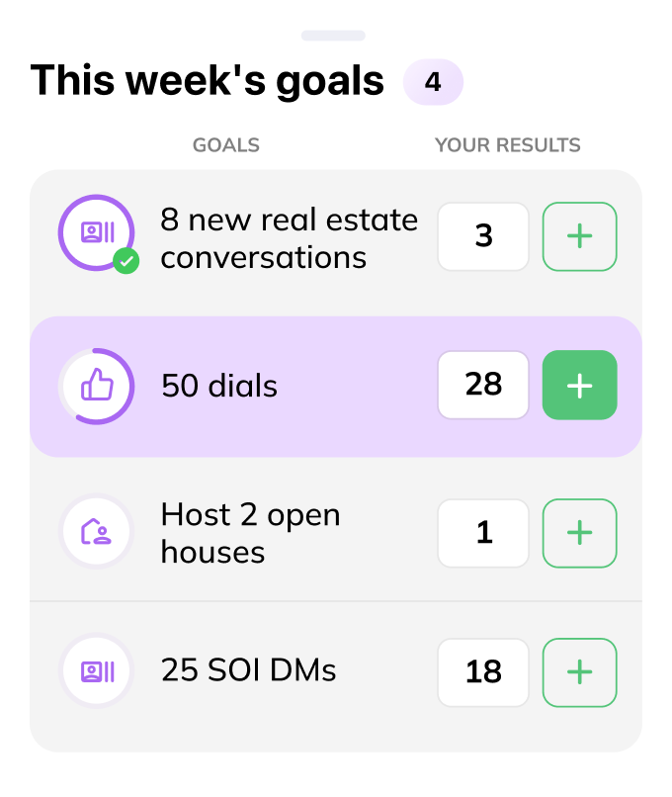Click the SOI DMs contact card icon
Screen dimensions: 672x797
tap(96, 671)
